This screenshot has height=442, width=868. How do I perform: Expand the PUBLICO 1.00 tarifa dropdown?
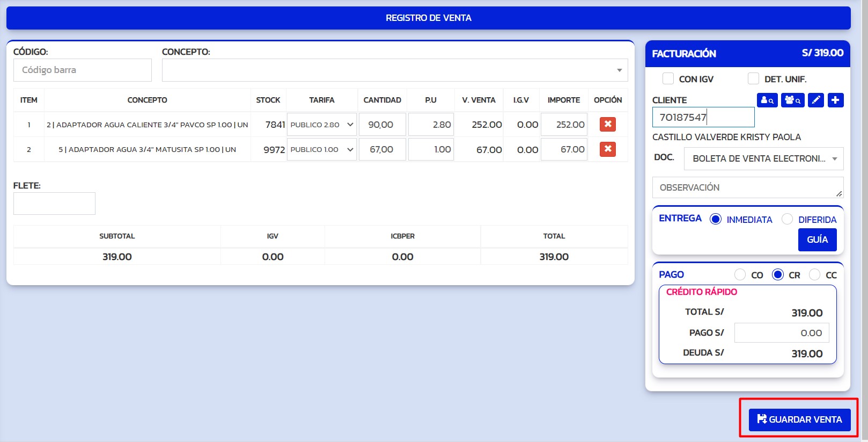[x=321, y=149]
